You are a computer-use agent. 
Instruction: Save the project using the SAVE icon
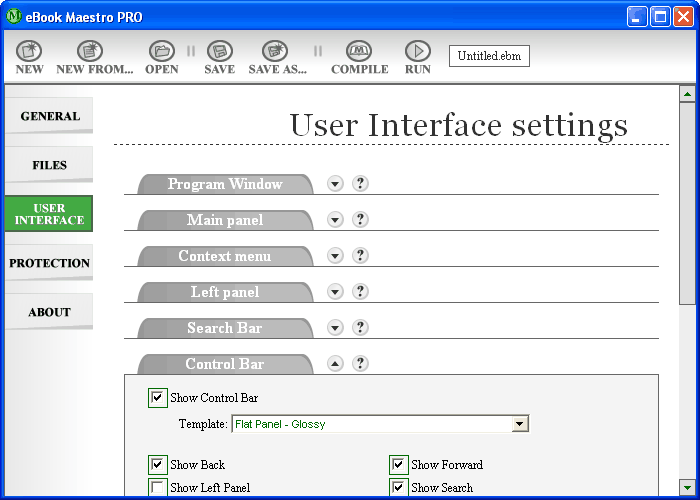click(219, 51)
